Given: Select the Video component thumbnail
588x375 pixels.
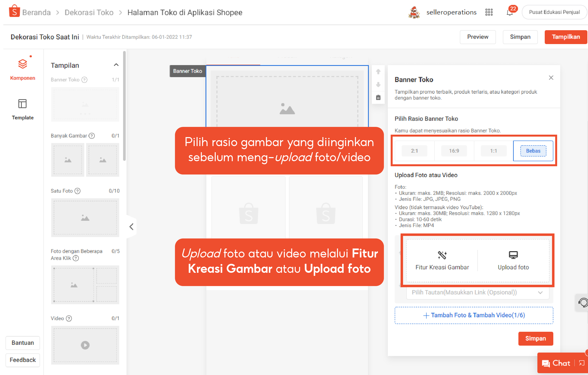Looking at the screenshot, I should point(85,345).
